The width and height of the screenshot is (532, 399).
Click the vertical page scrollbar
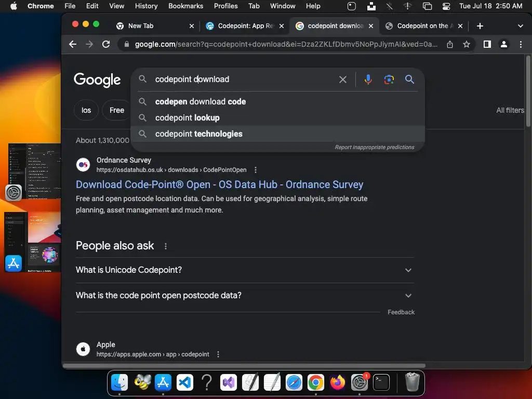point(528,91)
